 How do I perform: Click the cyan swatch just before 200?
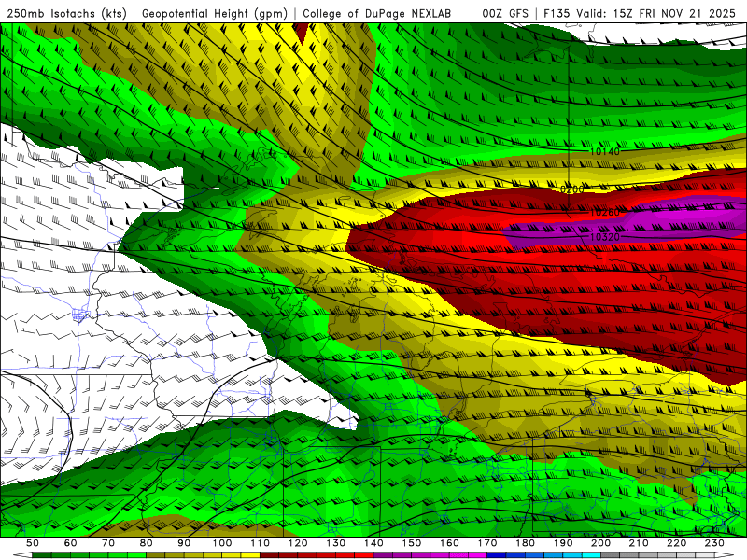click(x=591, y=555)
